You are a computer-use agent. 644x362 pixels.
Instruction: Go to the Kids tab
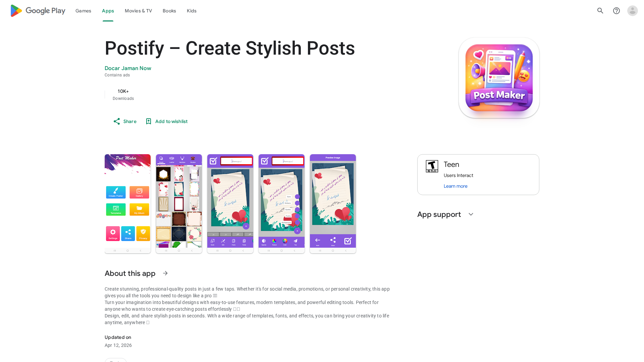[x=192, y=11]
